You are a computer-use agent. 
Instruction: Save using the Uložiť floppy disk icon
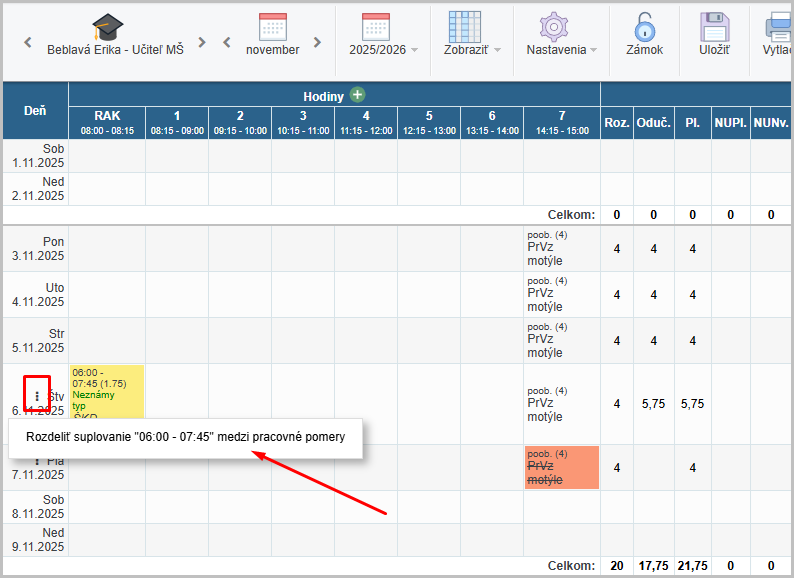tap(713, 27)
